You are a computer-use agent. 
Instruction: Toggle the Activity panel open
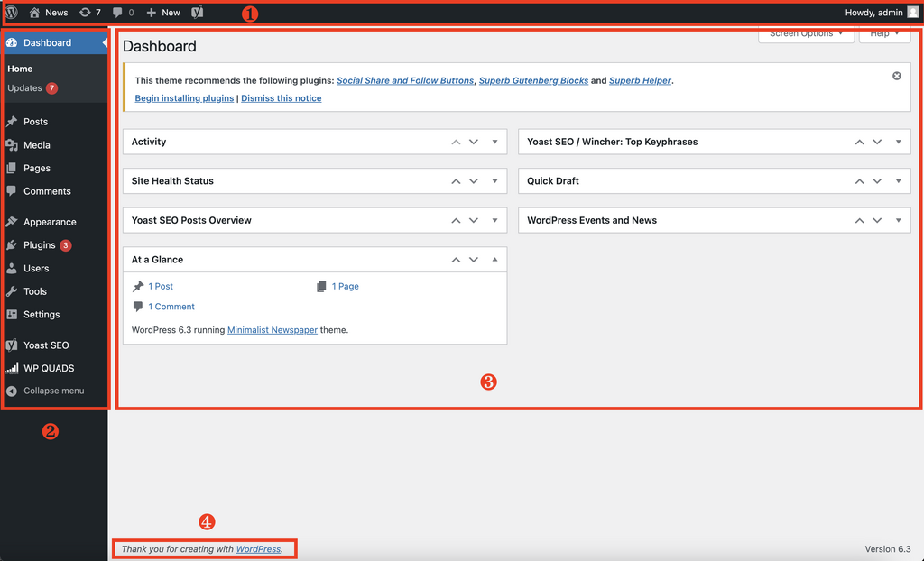pos(495,142)
